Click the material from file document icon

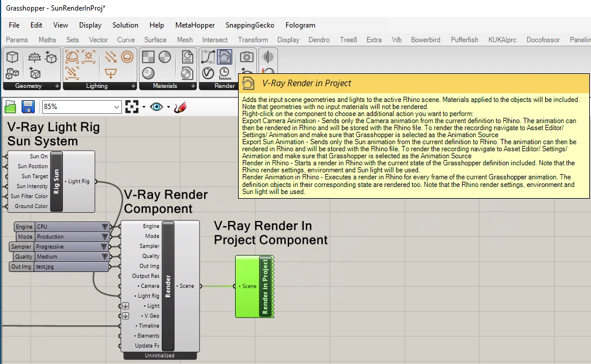[x=187, y=57]
